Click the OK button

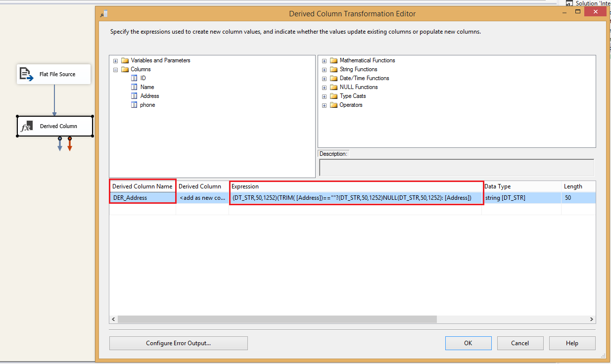(x=468, y=343)
